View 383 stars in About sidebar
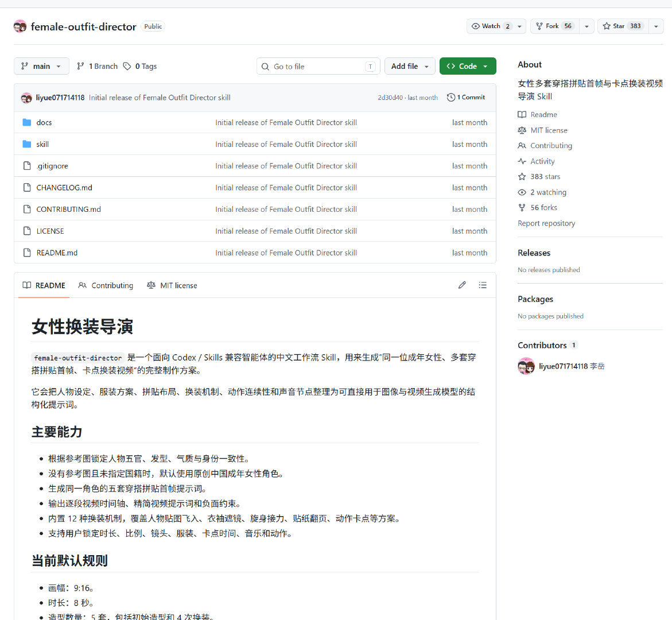Image resolution: width=672 pixels, height=620 pixels. tap(539, 177)
